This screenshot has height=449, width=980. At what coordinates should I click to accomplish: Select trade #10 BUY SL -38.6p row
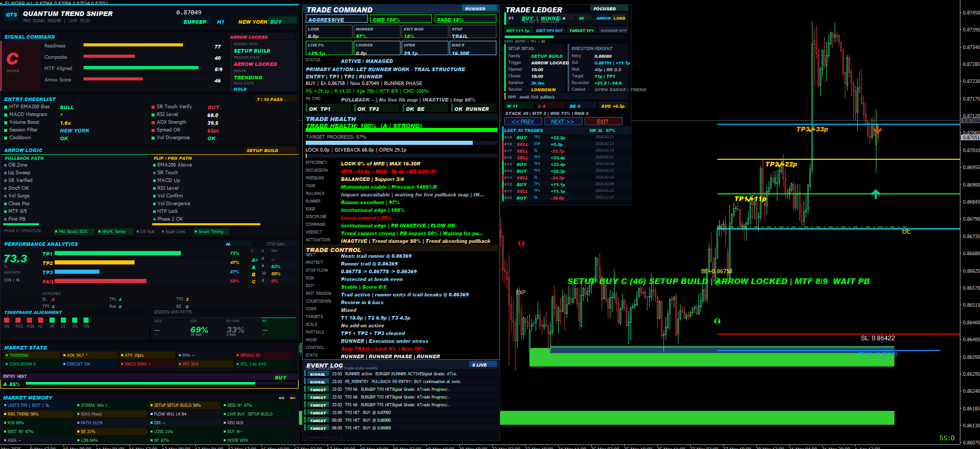pos(566,198)
